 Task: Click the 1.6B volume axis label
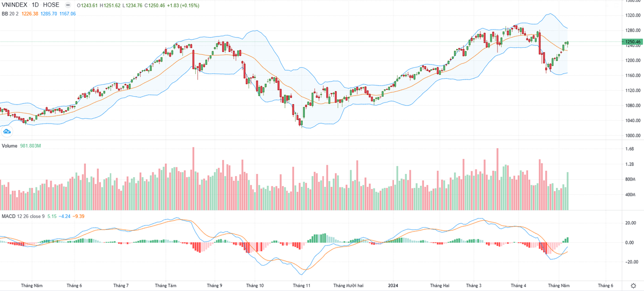click(628, 149)
